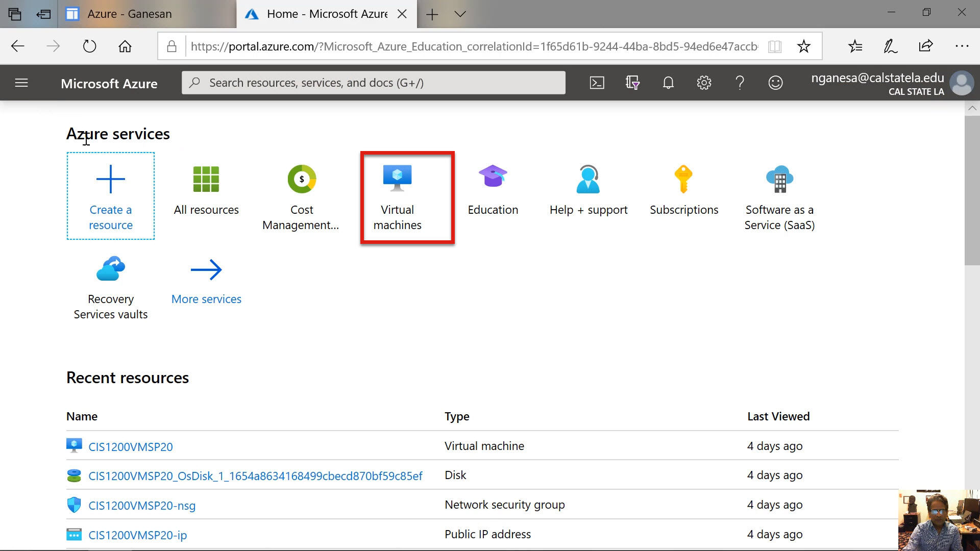Click Directory and subscription filter icon
This screenshot has height=551, width=980.
(x=632, y=83)
